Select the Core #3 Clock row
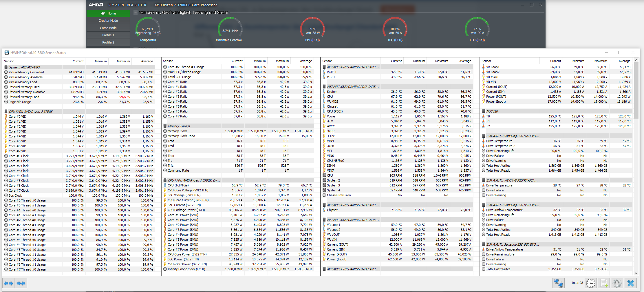Image resolution: width=644 pixels, height=292 pixels. (79, 171)
